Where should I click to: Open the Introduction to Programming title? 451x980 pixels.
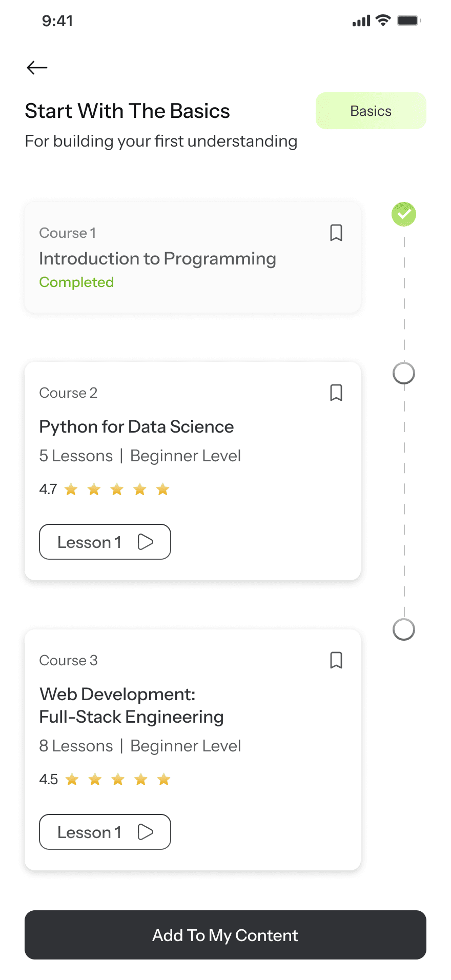click(x=157, y=259)
